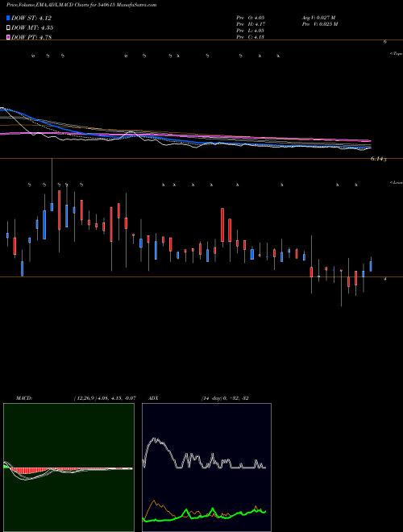Screen dimensions: 403x532
Task: Click the 'Pre O: 4.05' value
Action: 251,17
